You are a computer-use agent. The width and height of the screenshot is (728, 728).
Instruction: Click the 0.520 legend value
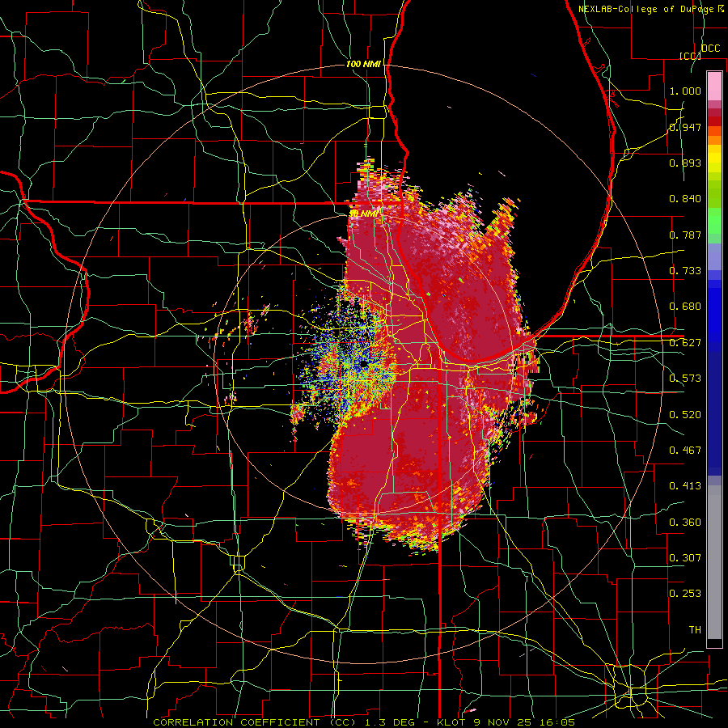685,415
